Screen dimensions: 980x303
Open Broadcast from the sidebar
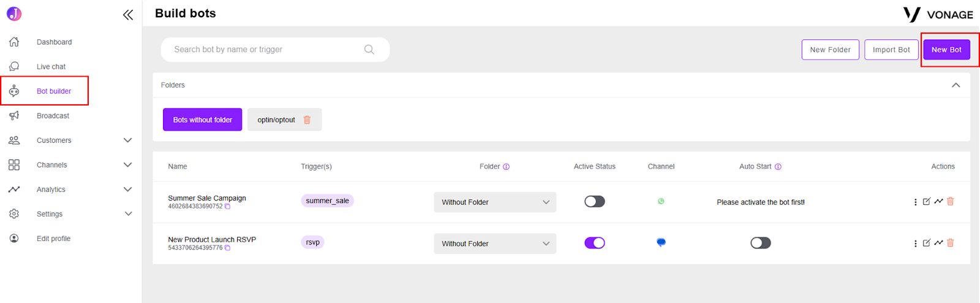[x=53, y=116]
